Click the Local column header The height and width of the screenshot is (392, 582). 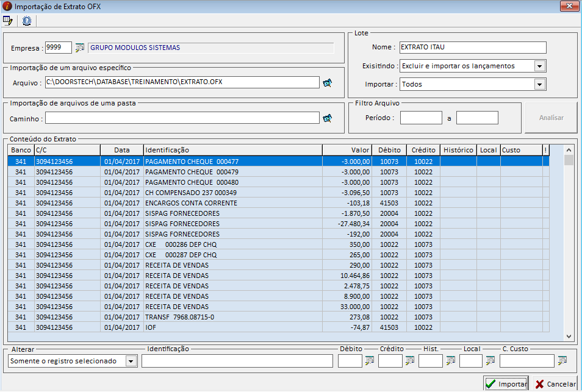(489, 150)
